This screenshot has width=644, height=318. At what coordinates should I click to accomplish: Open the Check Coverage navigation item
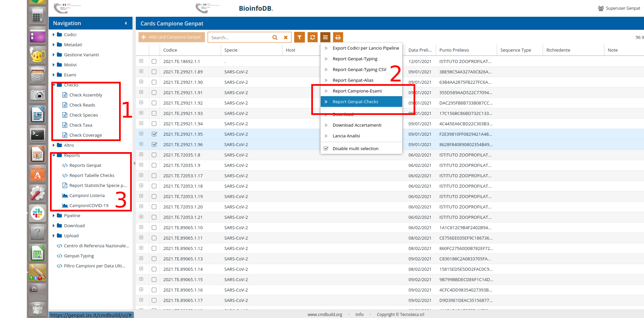(x=86, y=135)
